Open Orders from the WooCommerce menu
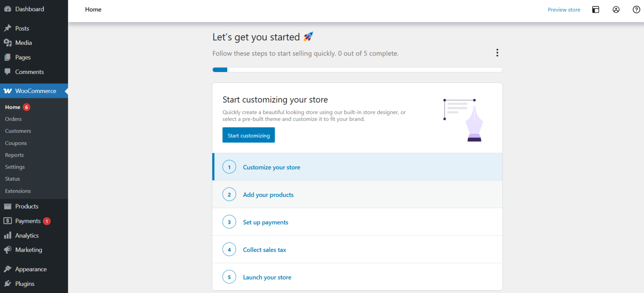Image resolution: width=644 pixels, height=293 pixels. 13,119
